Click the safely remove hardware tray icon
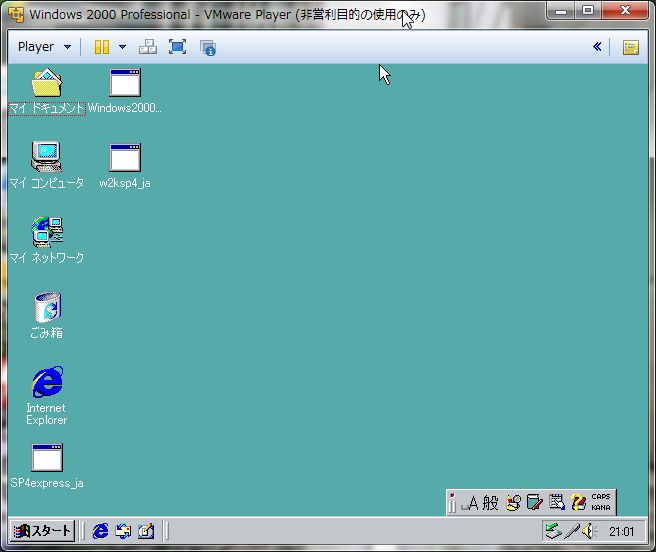 point(554,531)
